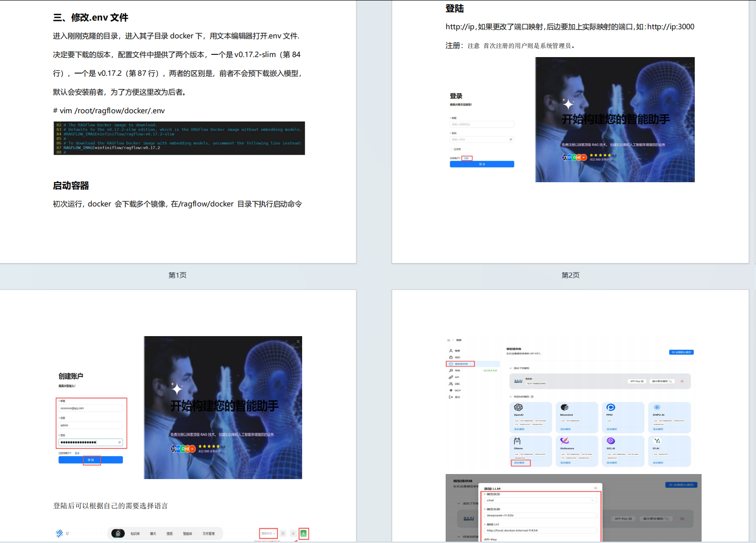The height and width of the screenshot is (543, 756).
Task: Click the theme brightness icon next to the avatar
Action: tap(293, 533)
